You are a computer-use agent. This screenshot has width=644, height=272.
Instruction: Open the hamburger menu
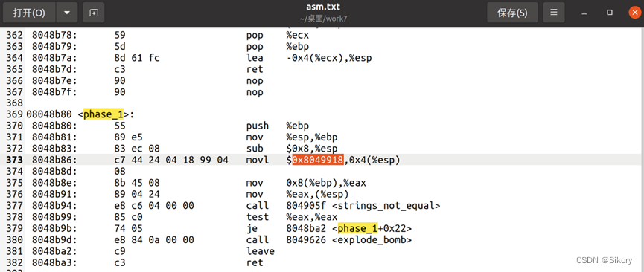click(554, 13)
